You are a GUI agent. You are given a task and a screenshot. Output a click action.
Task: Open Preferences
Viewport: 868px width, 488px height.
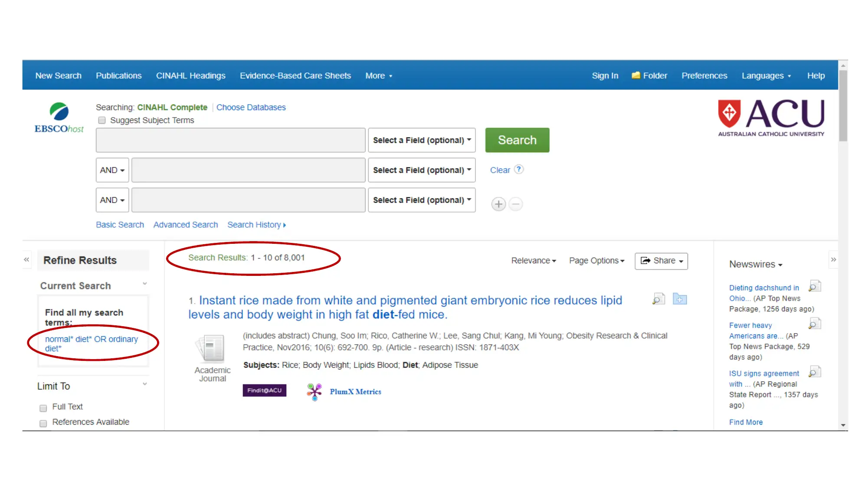(x=704, y=75)
